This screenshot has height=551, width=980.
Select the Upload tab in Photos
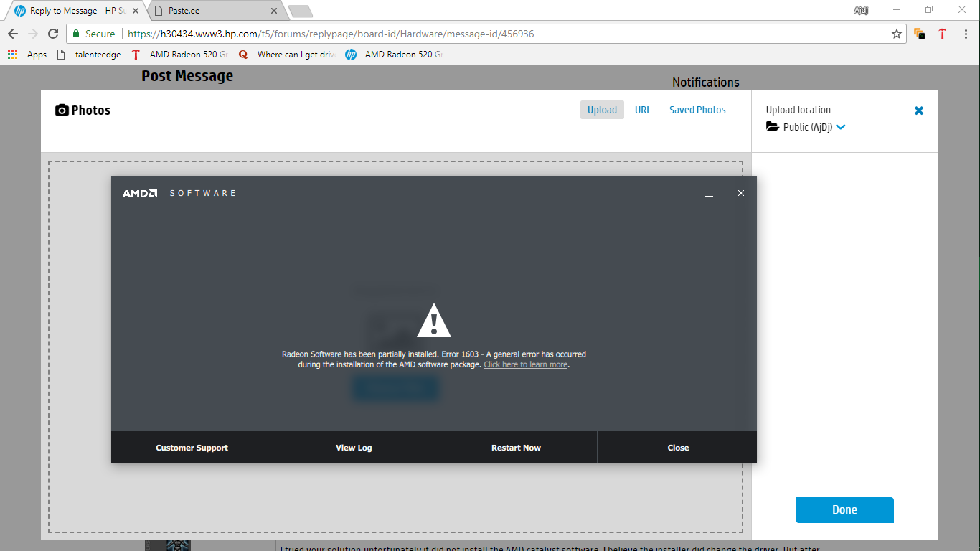coord(602,110)
